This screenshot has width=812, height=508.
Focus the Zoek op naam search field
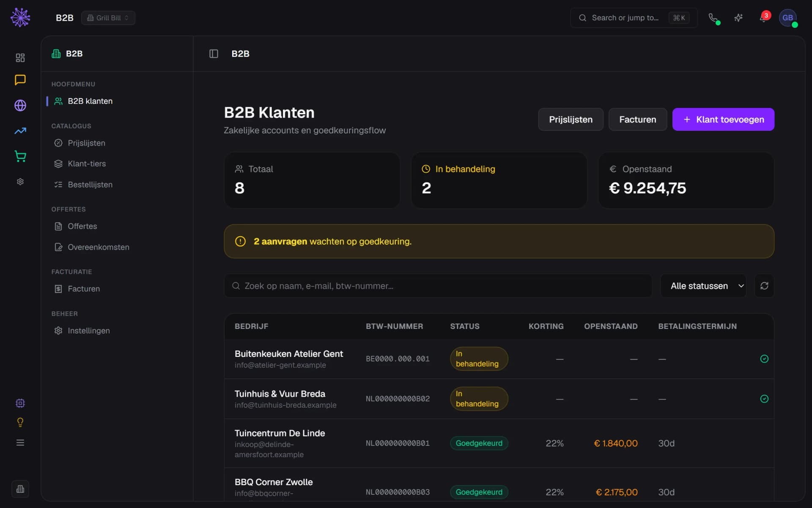[438, 286]
